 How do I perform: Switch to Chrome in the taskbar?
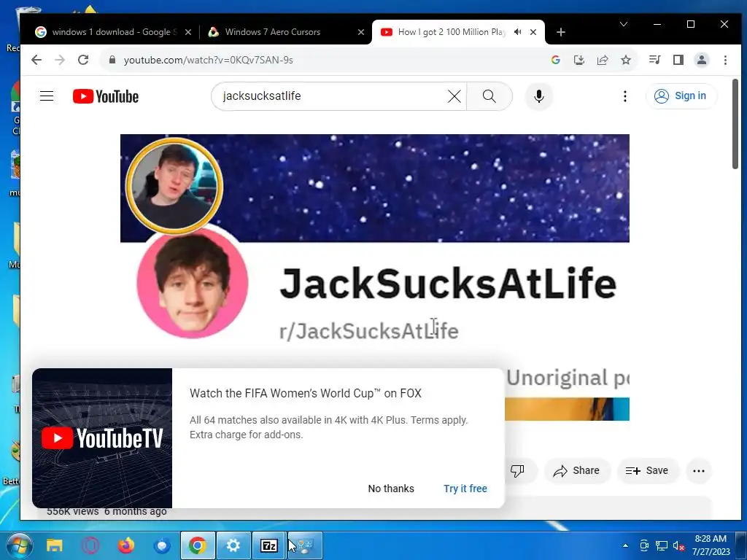198,545
